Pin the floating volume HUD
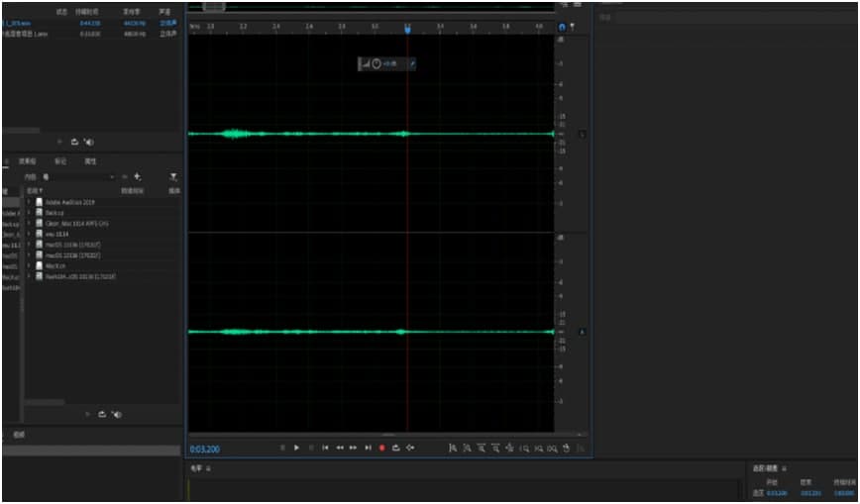860x504 pixels. 412,64
